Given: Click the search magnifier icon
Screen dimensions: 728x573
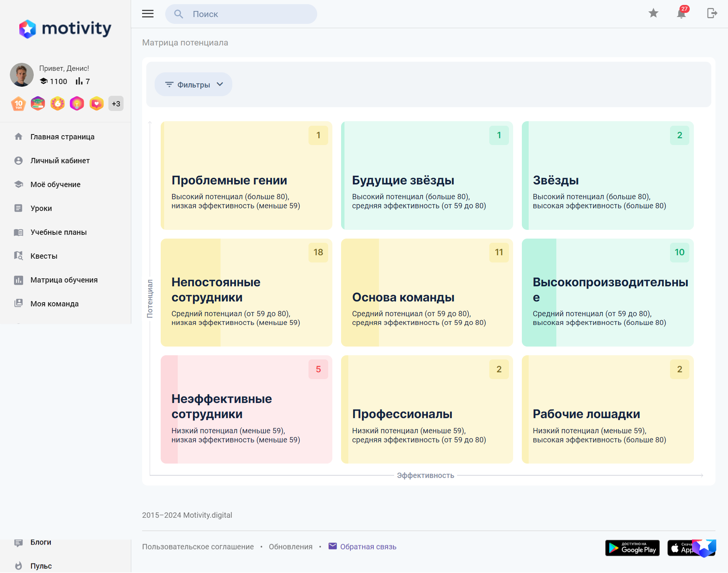Looking at the screenshot, I should [x=178, y=14].
